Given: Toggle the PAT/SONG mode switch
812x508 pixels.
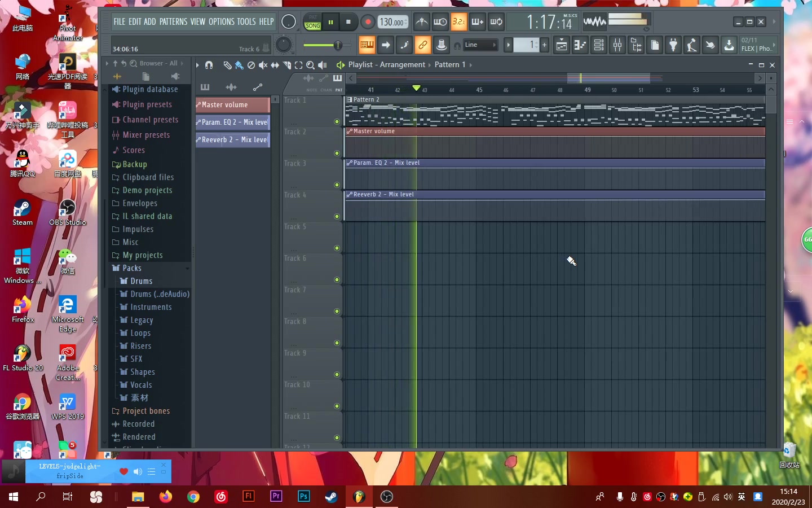Looking at the screenshot, I should 312,22.
